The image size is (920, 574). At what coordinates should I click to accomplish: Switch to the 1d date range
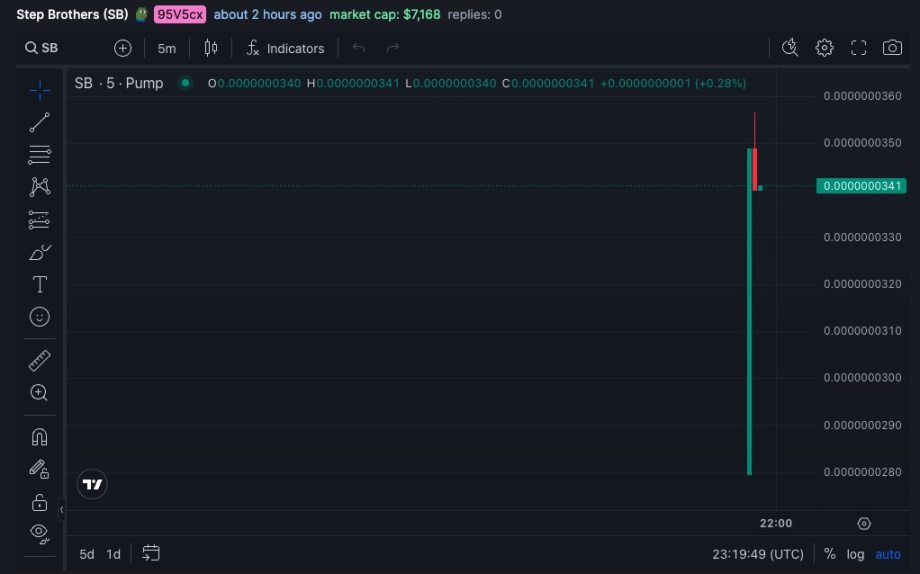pos(114,554)
